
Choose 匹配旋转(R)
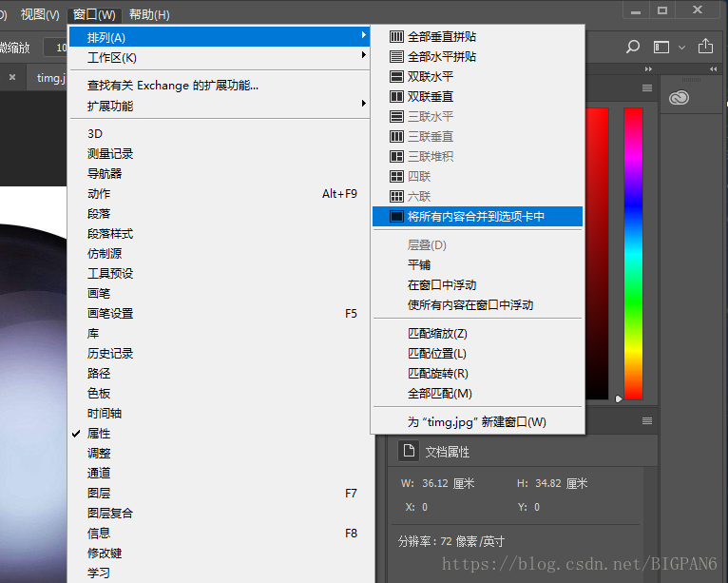pos(477,374)
